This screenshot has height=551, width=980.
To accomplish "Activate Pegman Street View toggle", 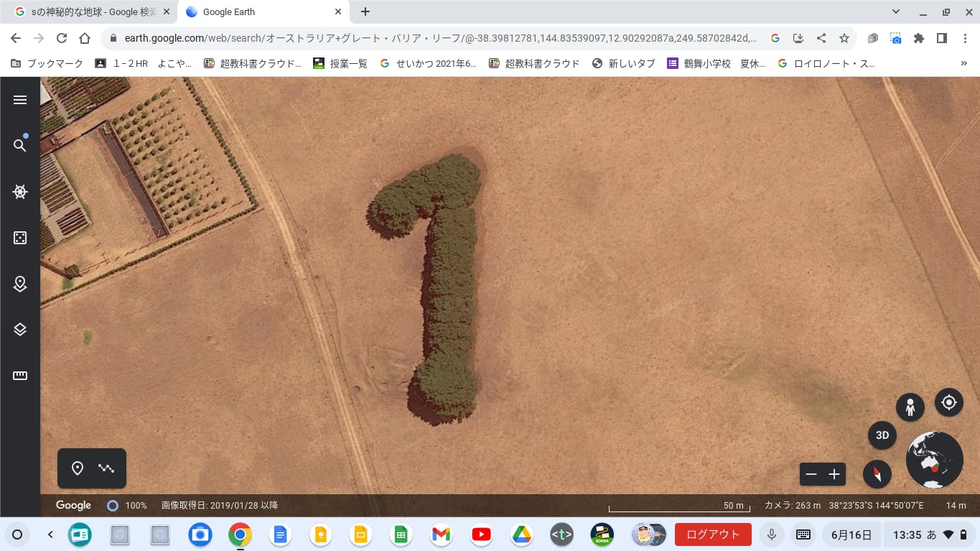I will coord(910,407).
